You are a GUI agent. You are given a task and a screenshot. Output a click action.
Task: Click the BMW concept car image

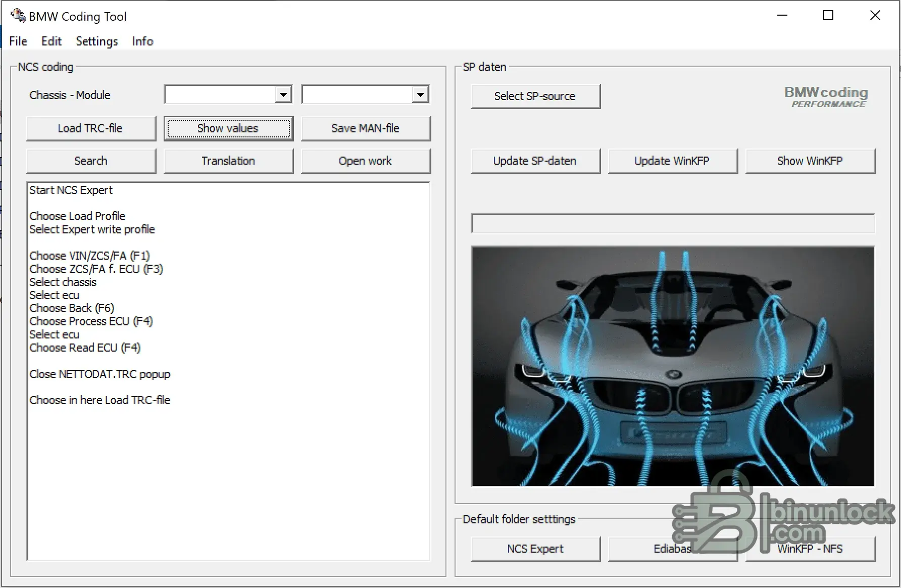tap(673, 366)
